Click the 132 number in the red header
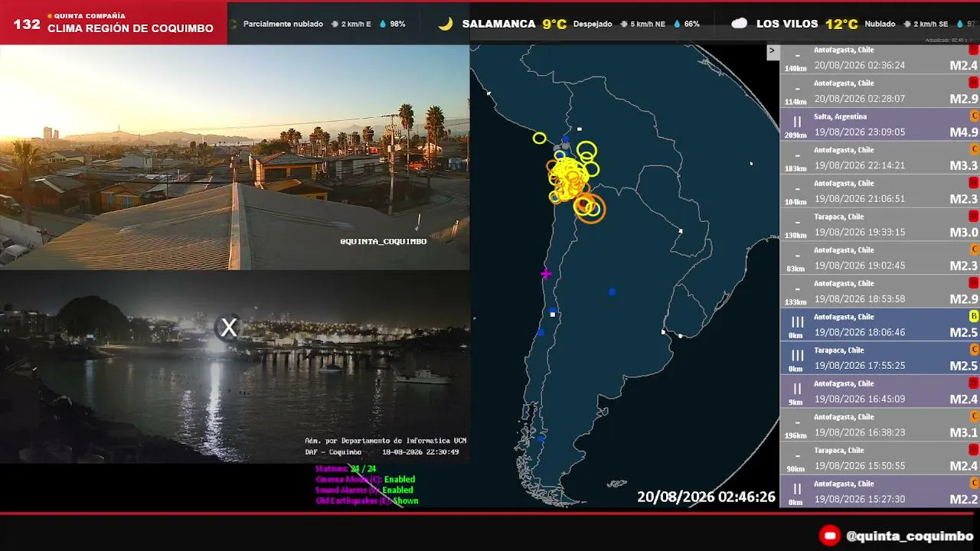Screen dimensions: 980x551 click(x=27, y=24)
